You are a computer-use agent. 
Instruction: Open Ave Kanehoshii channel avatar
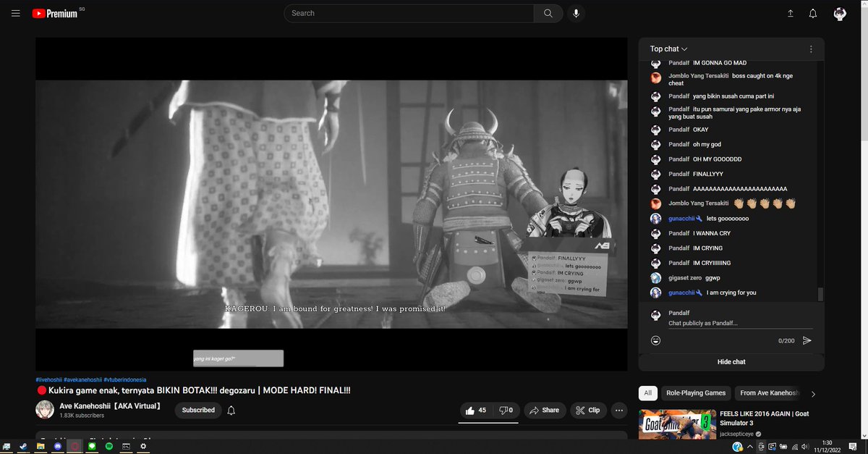45,410
